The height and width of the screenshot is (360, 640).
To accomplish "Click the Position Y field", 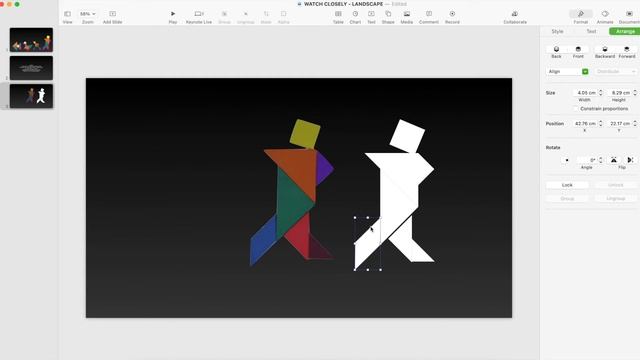I will pyautogui.click(x=619, y=124).
